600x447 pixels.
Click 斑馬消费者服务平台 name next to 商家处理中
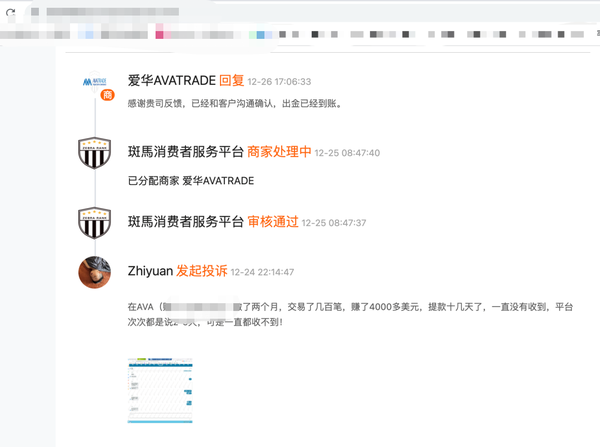click(186, 152)
